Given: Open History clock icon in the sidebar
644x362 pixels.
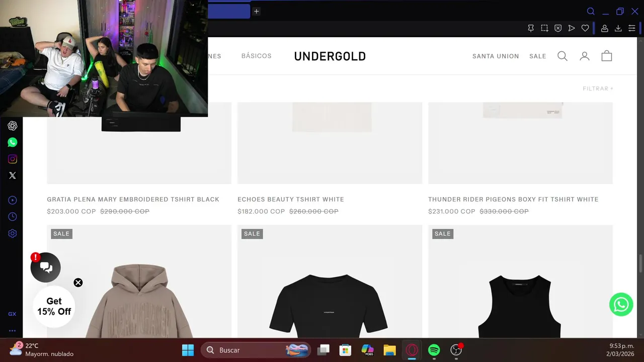Looking at the screenshot, I should coord(13,217).
